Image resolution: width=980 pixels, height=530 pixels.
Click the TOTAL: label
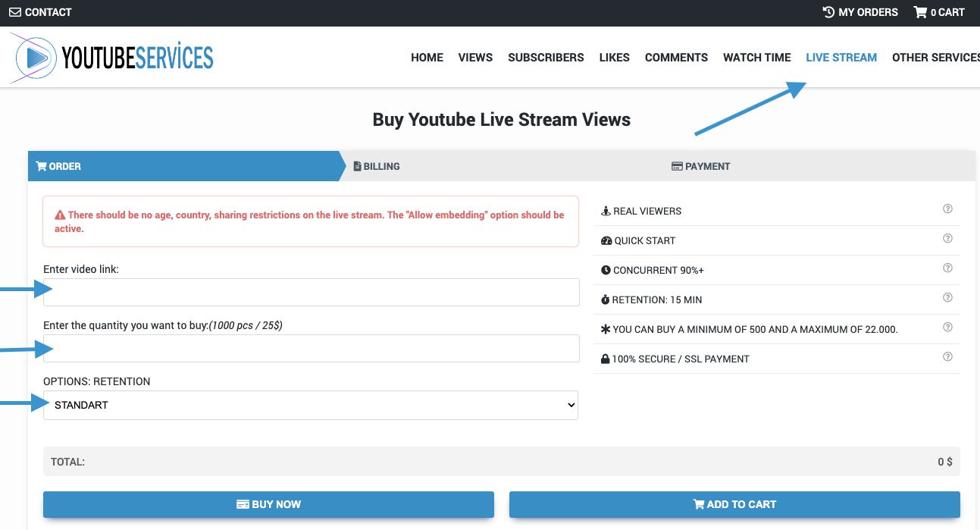[x=67, y=461]
